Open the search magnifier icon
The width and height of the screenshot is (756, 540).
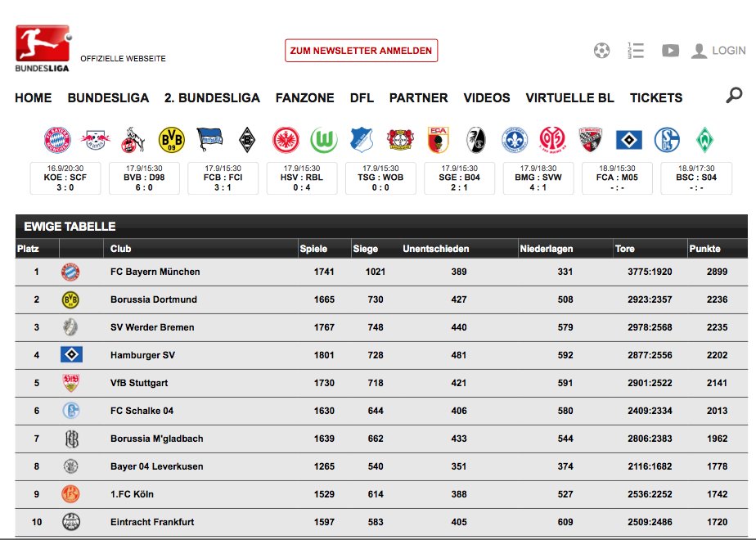click(734, 95)
